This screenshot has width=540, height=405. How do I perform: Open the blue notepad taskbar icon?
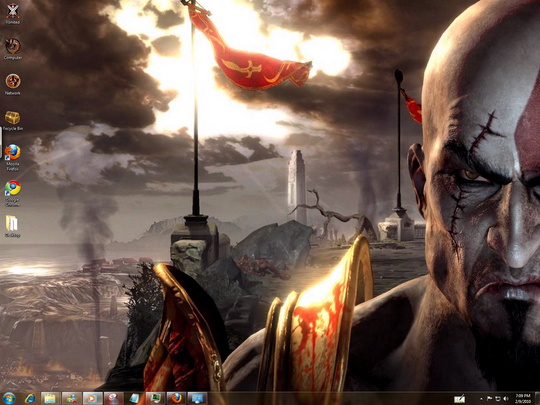pyautogui.click(x=134, y=398)
